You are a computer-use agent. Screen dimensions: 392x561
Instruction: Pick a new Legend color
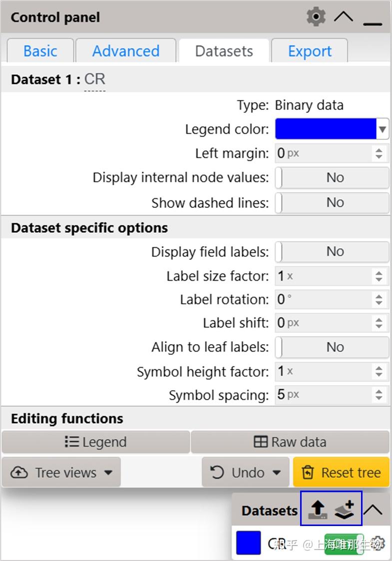tap(332, 129)
